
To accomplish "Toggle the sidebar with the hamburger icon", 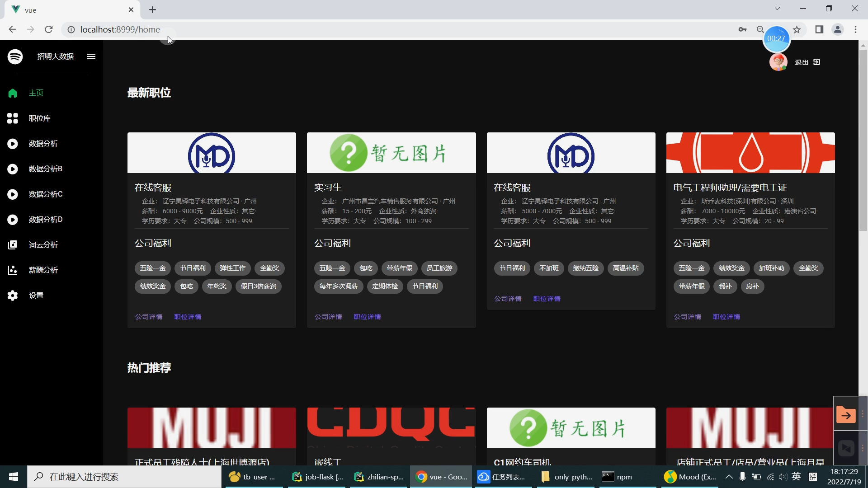I will 91,56.
